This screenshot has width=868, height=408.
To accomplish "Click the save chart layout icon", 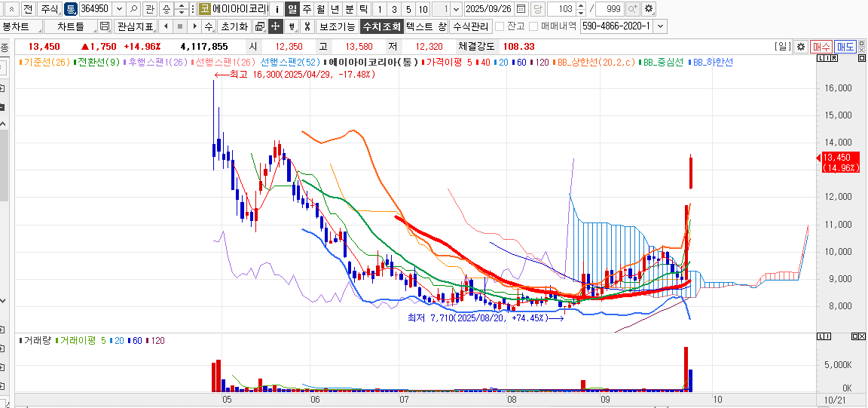I will [105, 26].
